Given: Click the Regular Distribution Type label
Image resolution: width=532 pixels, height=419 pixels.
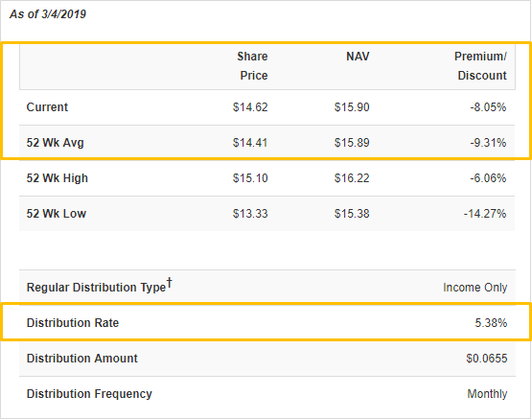Looking at the screenshot, I should pos(96,288).
